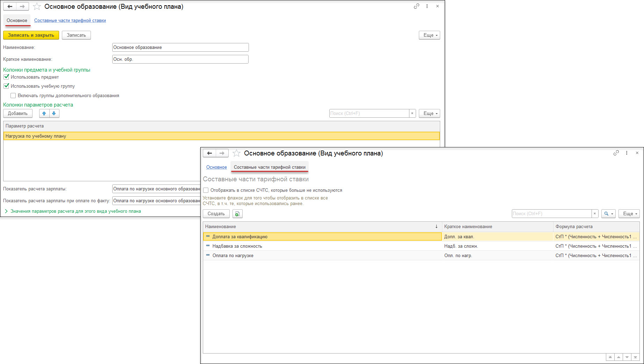The image size is (644, 364).
Task: Open Составные части тарифной ставки link in background window
Action: point(70,20)
